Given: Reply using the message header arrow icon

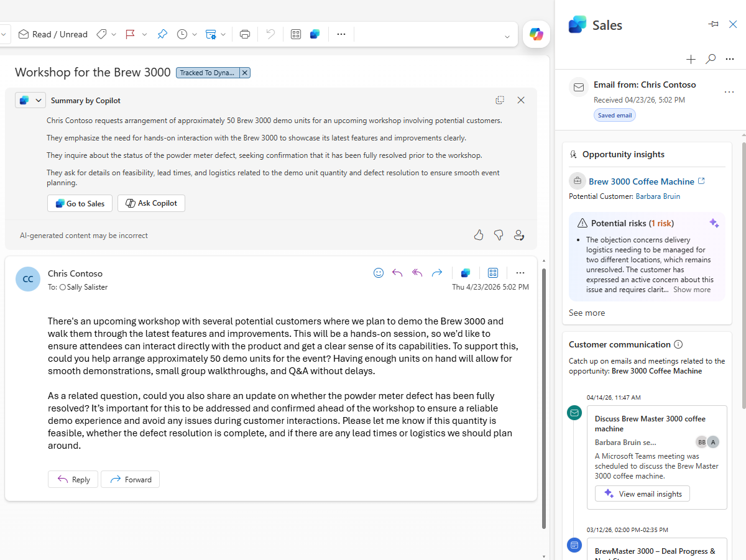Looking at the screenshot, I should point(398,273).
